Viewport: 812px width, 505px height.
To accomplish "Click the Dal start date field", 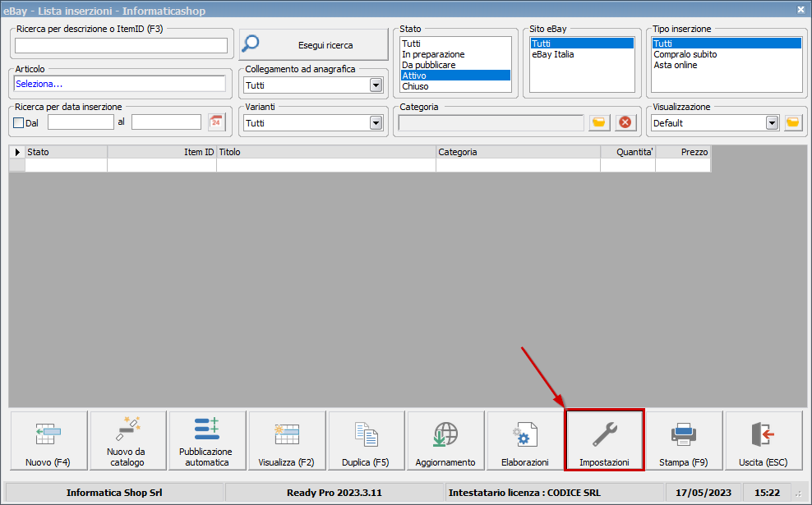I will coord(81,122).
